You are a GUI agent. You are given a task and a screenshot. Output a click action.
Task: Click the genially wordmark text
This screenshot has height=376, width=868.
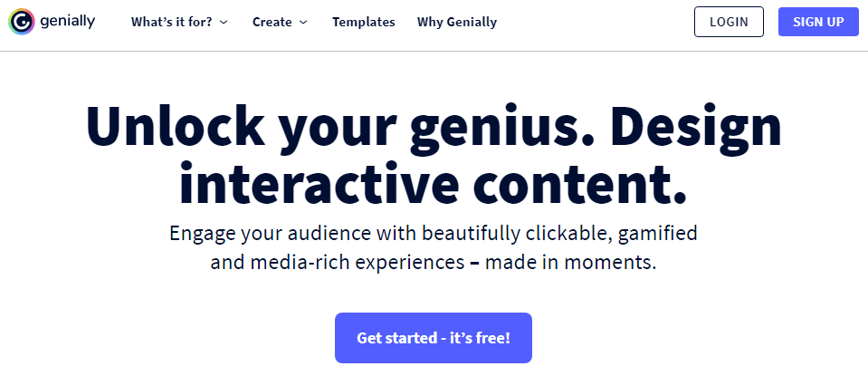click(67, 22)
